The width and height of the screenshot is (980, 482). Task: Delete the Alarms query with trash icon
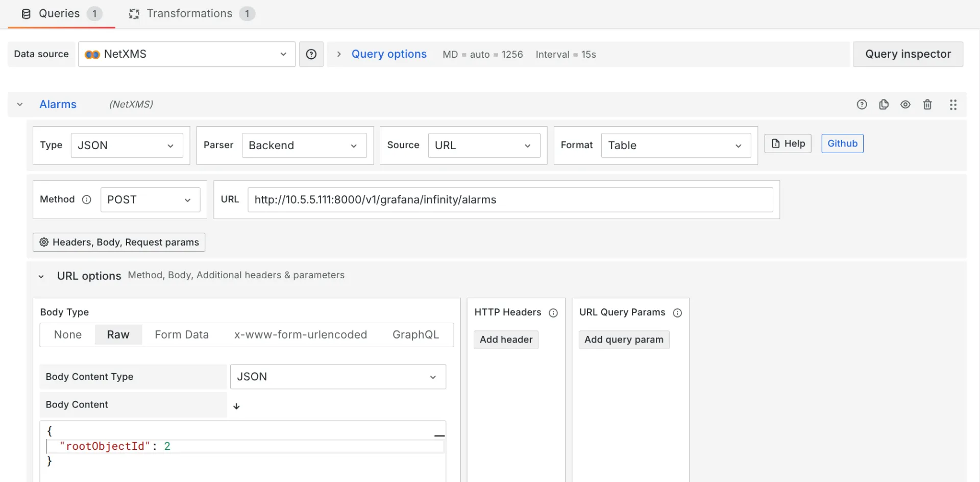(x=928, y=104)
